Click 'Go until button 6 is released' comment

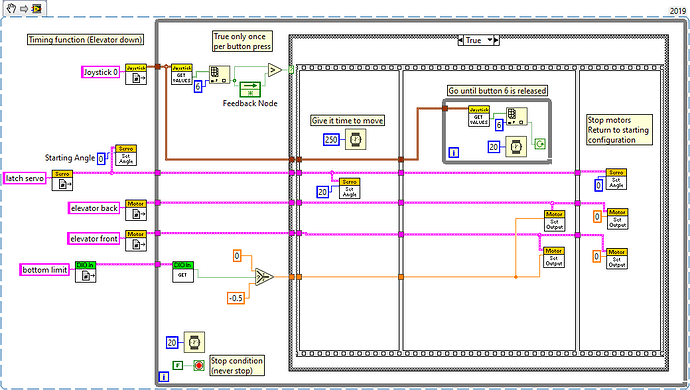click(497, 91)
